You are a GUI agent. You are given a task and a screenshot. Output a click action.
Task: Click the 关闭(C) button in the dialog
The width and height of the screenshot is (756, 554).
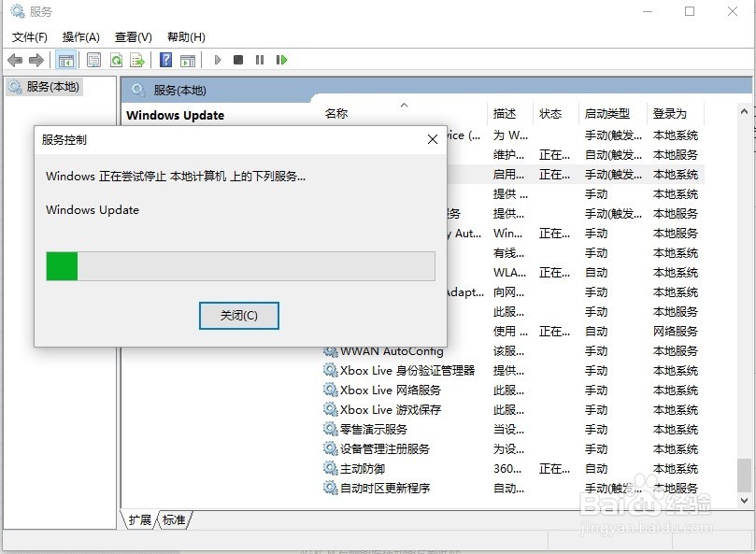click(x=238, y=316)
